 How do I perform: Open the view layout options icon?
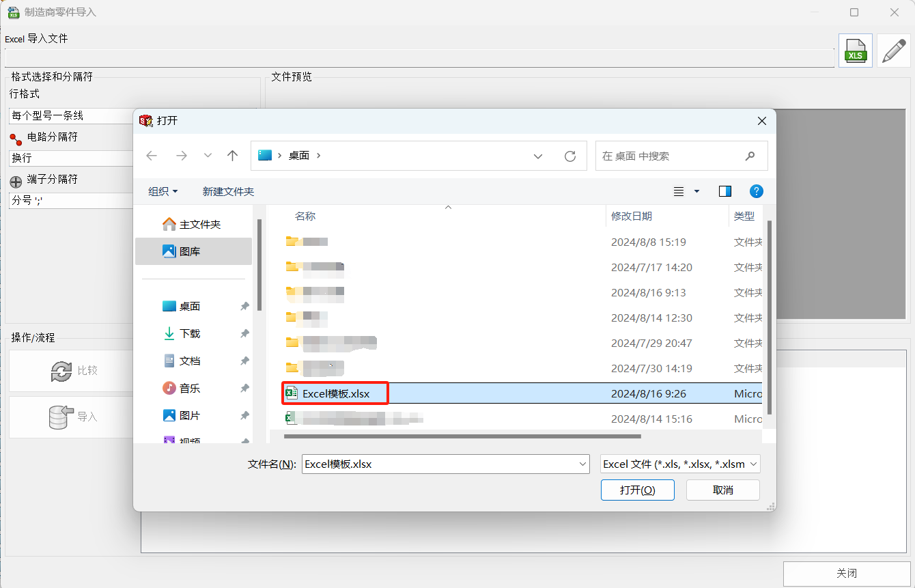[679, 191]
